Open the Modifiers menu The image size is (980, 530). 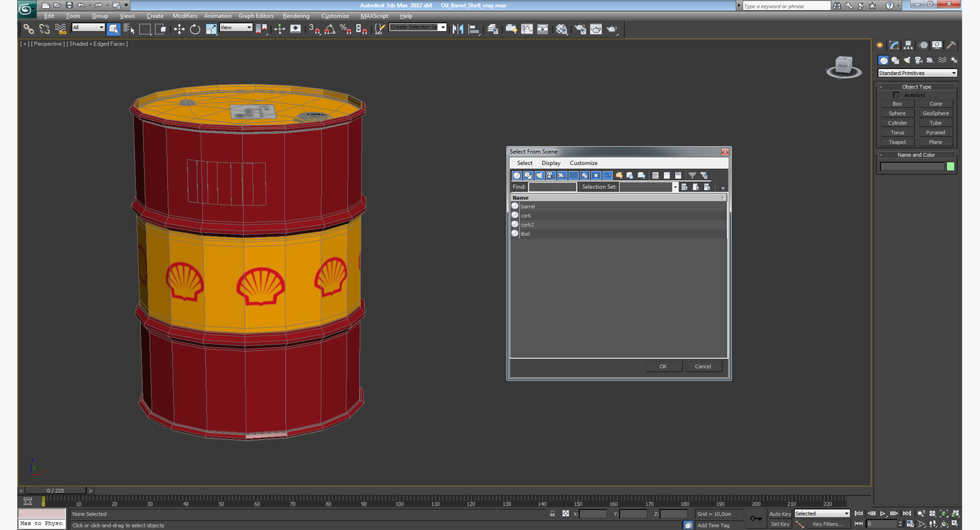coord(185,16)
